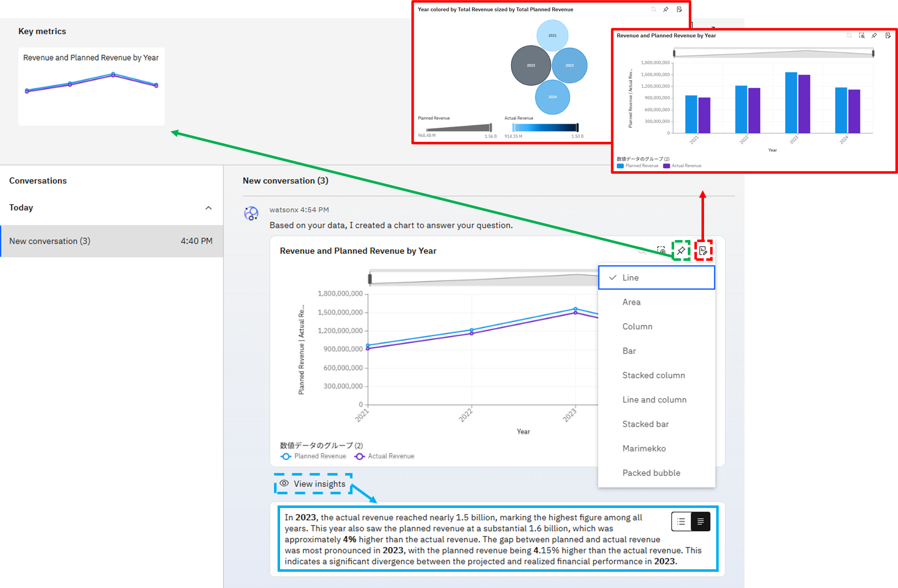This screenshot has width=898, height=588.
Task: Click the 2021 bubble in the bubble chart
Action: pos(552,35)
